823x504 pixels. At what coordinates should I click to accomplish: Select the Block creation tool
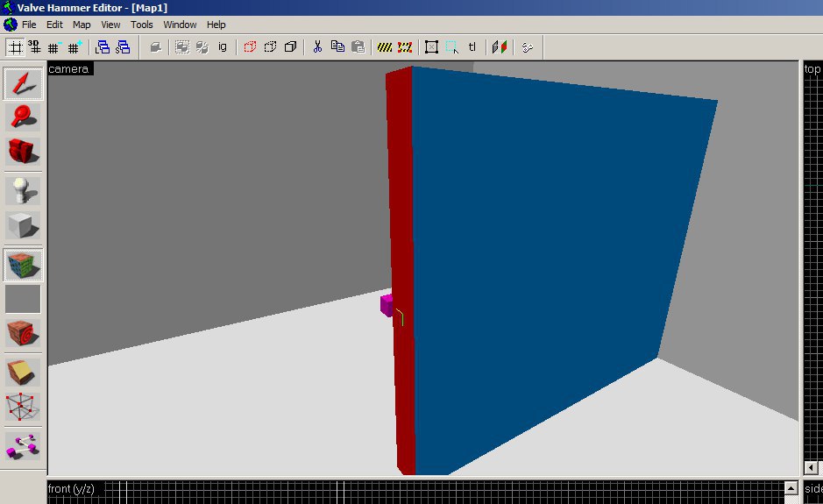pyautogui.click(x=23, y=225)
